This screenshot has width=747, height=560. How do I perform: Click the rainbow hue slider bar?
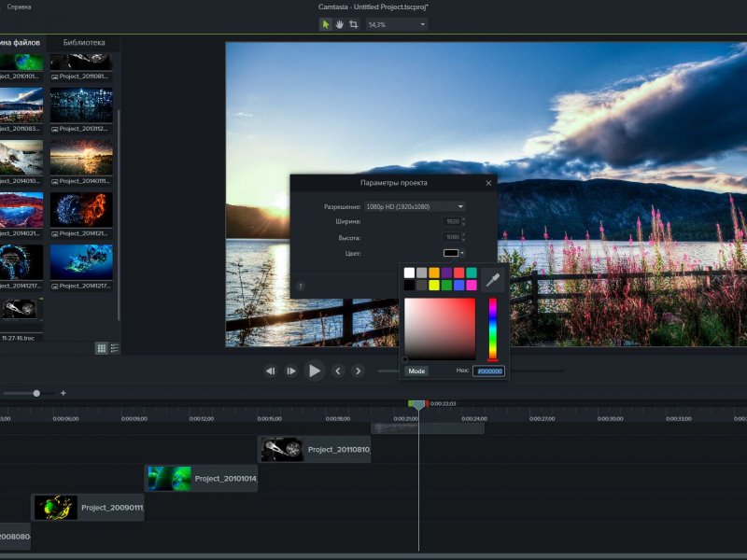pos(493,329)
